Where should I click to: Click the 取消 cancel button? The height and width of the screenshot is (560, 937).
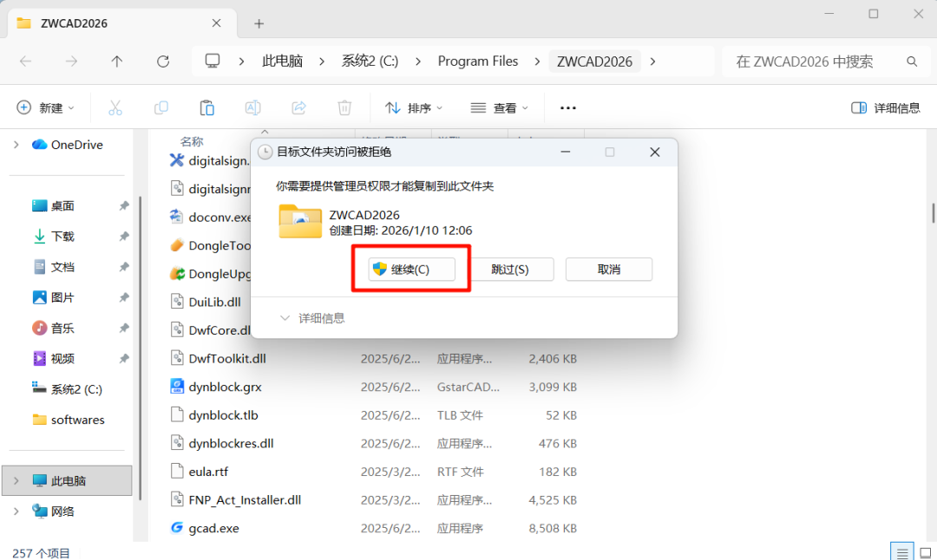click(608, 270)
